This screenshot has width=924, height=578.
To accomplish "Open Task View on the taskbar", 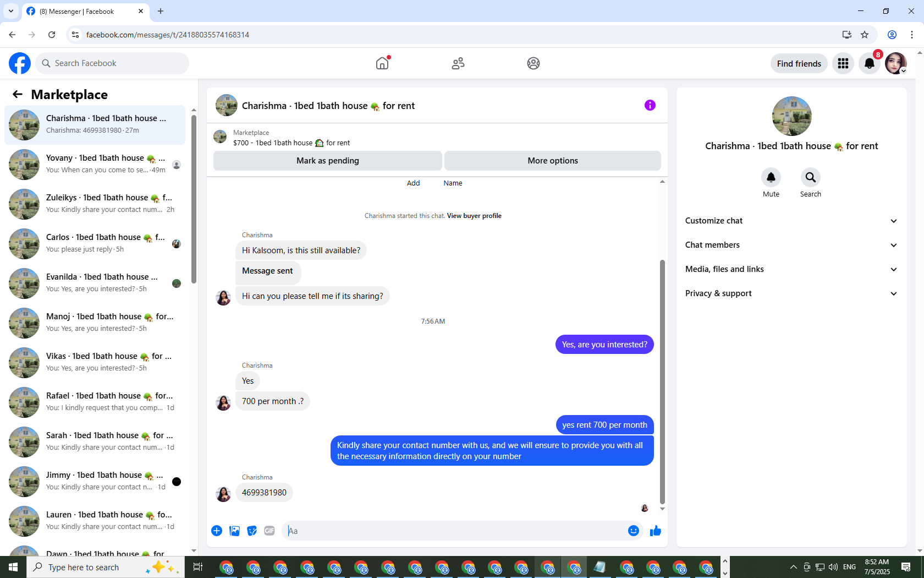I will coord(198,567).
